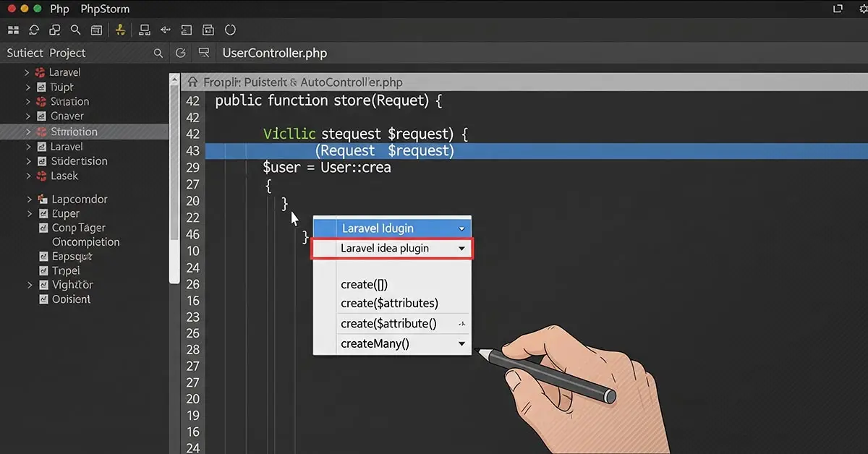Click the refresh icon beside UserController.php tab
This screenshot has width=868, height=454.
point(181,53)
